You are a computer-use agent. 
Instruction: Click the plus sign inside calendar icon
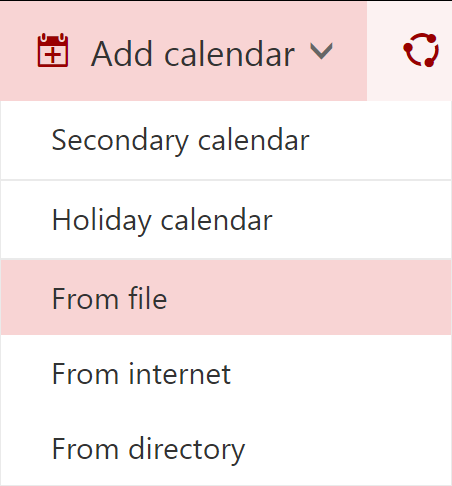click(x=53, y=55)
